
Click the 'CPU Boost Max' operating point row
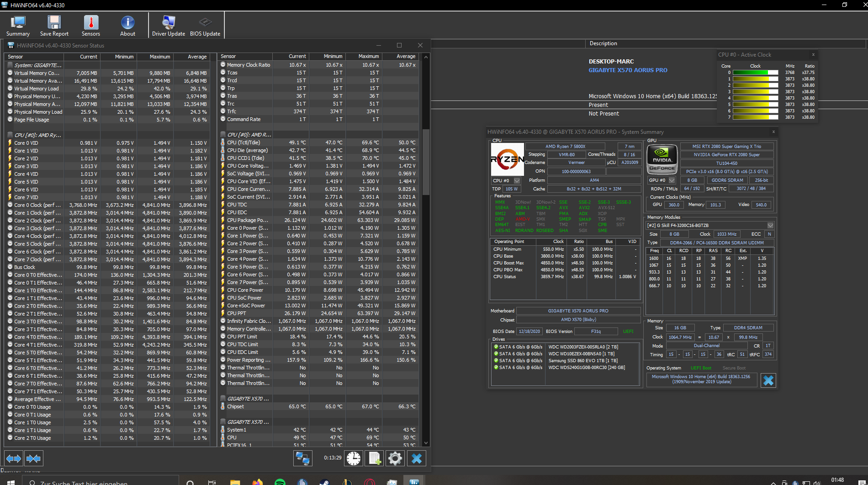(x=565, y=263)
